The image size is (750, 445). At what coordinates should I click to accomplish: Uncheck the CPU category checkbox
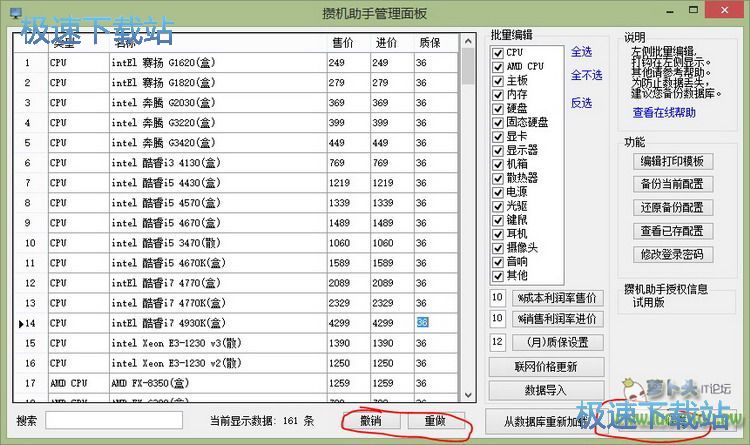pyautogui.click(x=498, y=53)
